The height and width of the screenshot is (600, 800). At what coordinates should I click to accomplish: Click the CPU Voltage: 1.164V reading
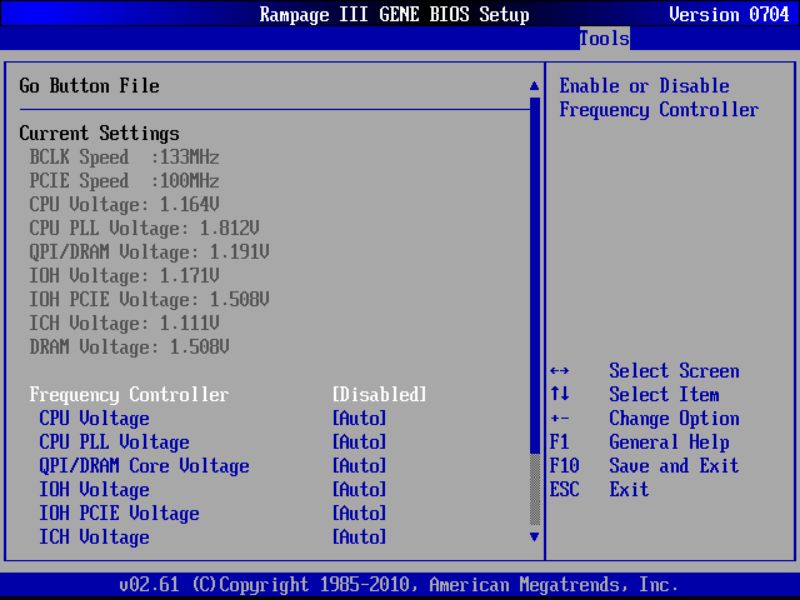[124, 205]
